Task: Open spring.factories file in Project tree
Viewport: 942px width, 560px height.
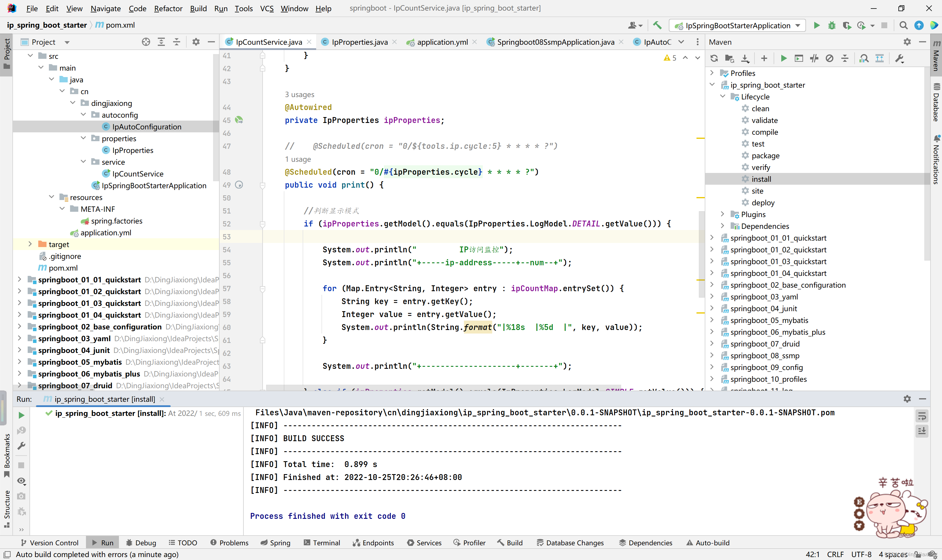Action: [116, 221]
